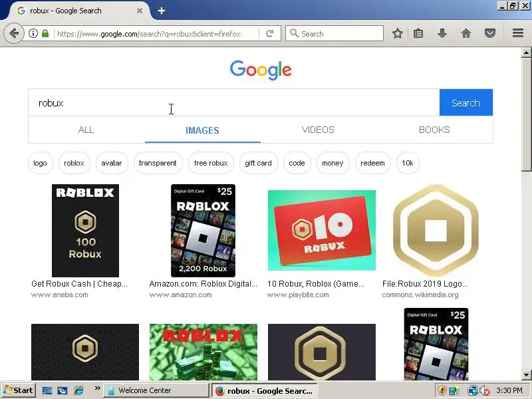Close the robux Google Search tab

click(x=140, y=11)
